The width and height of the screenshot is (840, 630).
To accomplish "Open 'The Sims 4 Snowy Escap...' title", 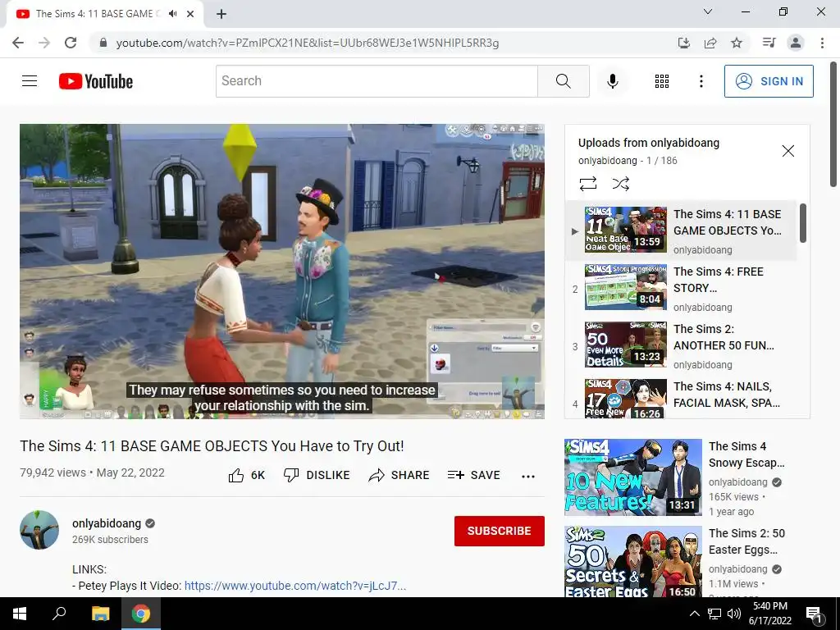I will (746, 454).
